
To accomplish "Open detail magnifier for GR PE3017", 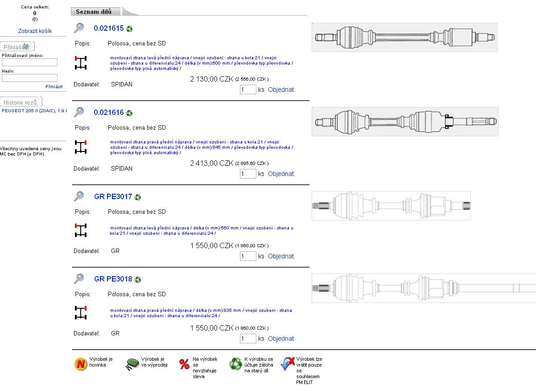I will (79, 196).
